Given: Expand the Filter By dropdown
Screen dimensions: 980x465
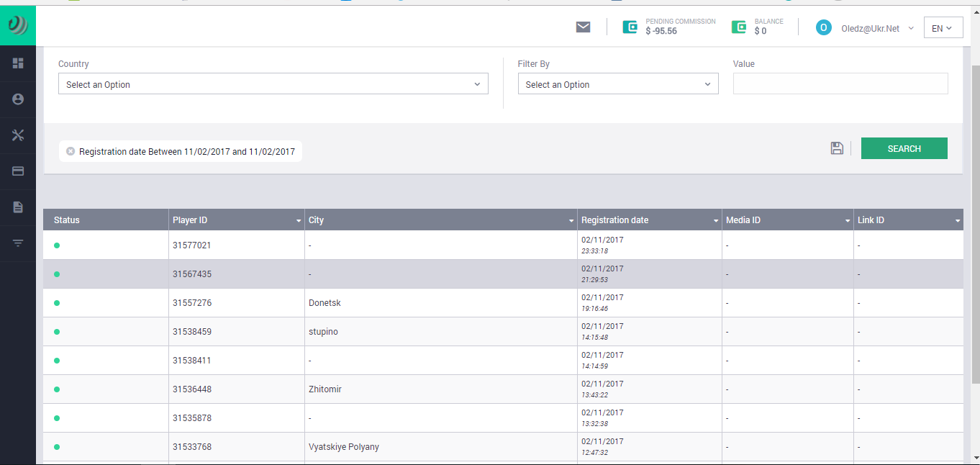Looking at the screenshot, I should pyautogui.click(x=617, y=84).
